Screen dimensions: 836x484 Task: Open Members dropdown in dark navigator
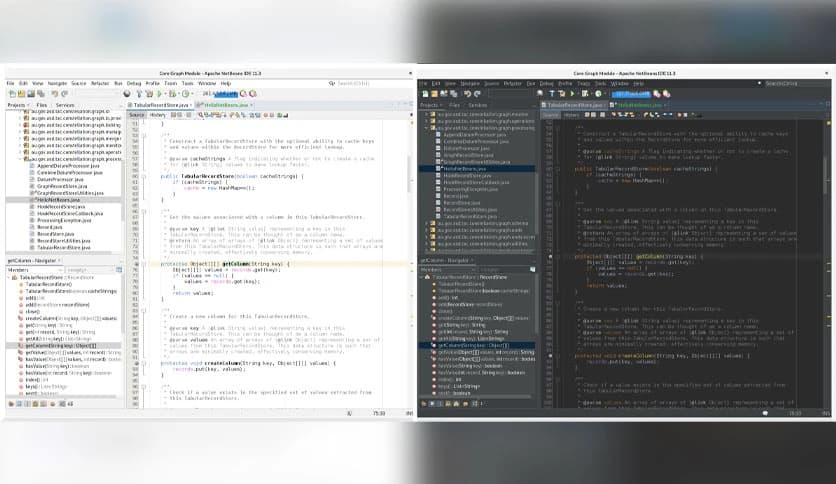[448, 270]
